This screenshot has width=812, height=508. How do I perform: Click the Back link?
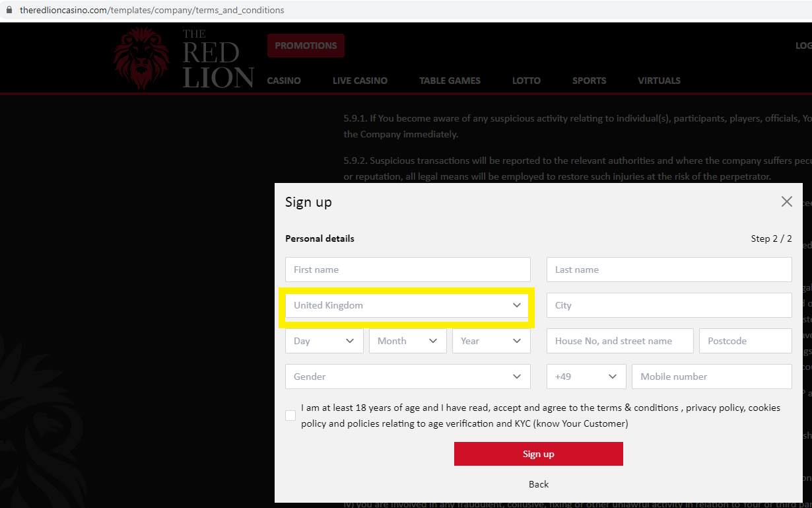(x=538, y=484)
